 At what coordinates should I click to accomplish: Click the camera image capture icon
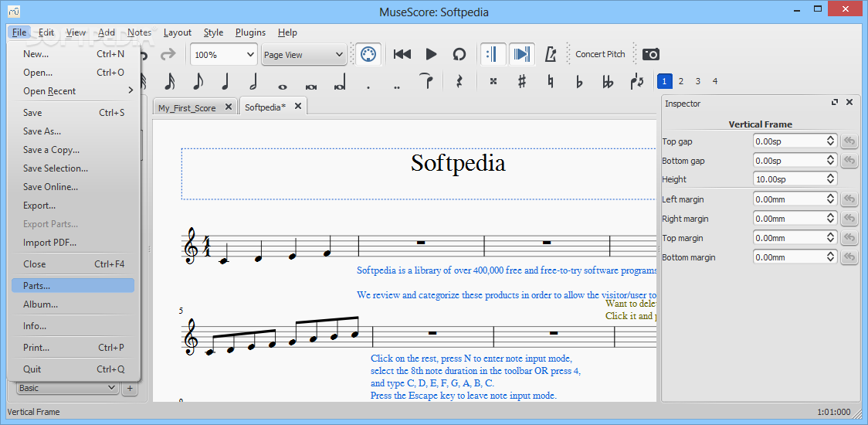651,54
